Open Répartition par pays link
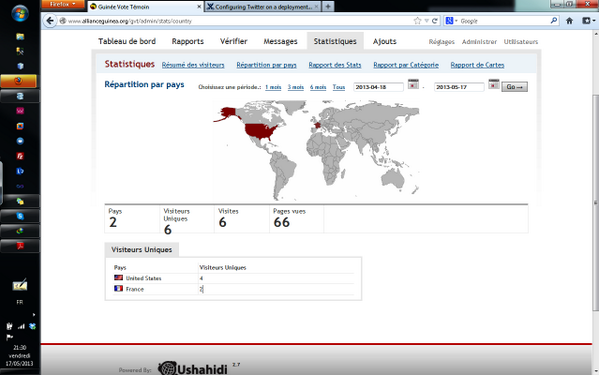Image resolution: width=599 pixels, height=375 pixels. pos(266,65)
